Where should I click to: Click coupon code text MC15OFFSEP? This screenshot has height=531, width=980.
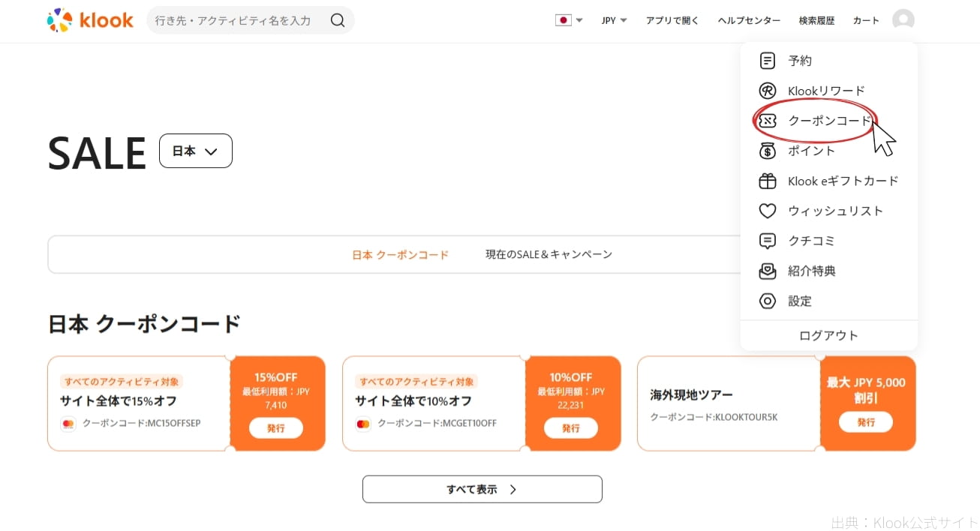tap(174, 423)
